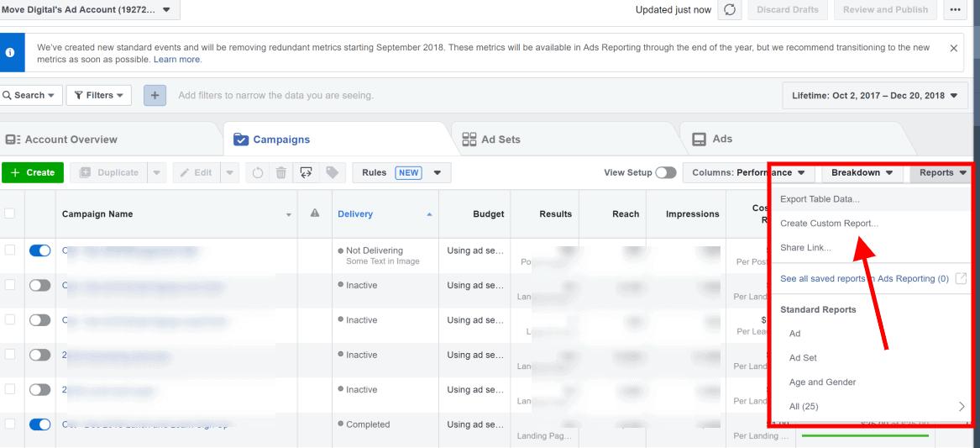Image resolution: width=980 pixels, height=448 pixels.
Task: Click the Review and Publish button
Action: pos(885,10)
